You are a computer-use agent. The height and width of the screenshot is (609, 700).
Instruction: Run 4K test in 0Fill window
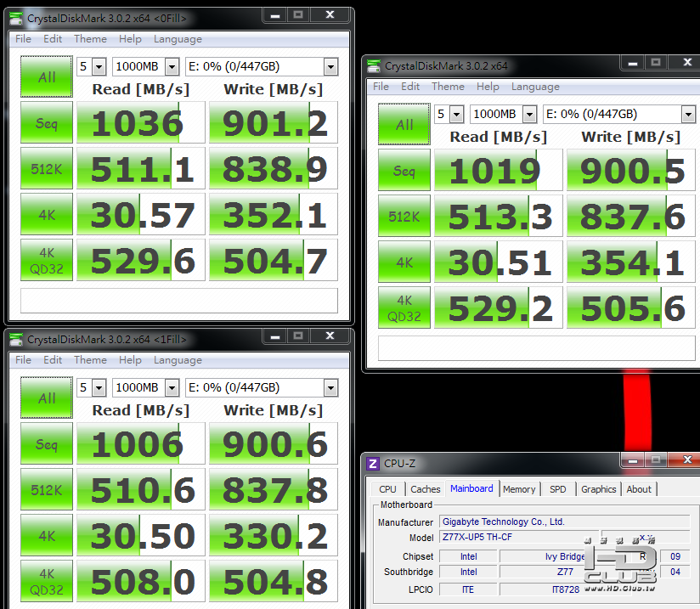(x=47, y=214)
